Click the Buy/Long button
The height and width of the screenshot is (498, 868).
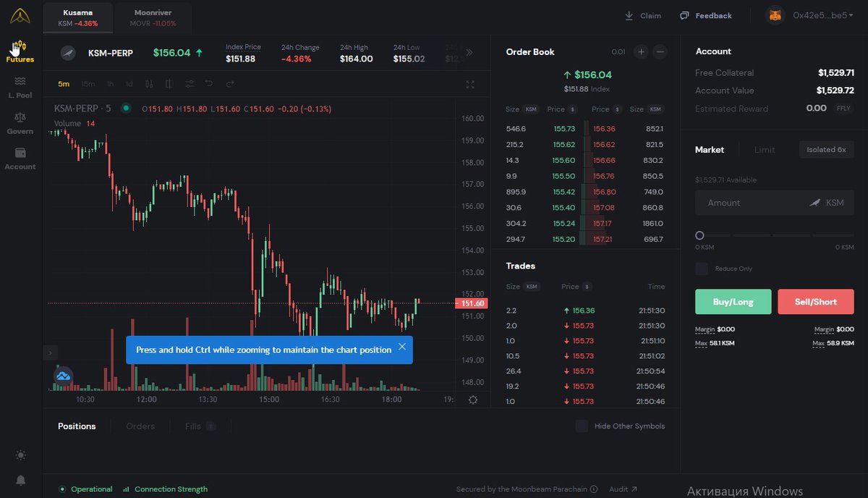point(733,302)
